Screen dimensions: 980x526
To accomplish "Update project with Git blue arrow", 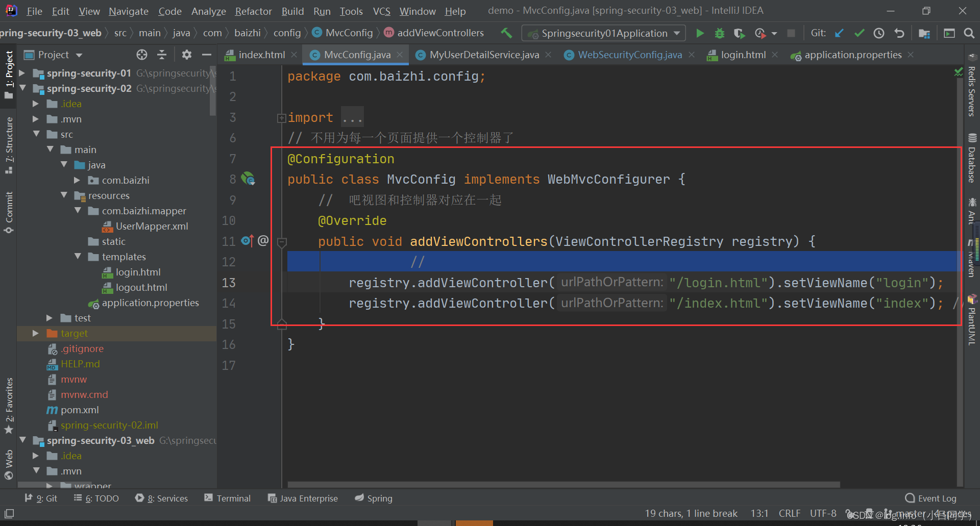I will 839,33.
